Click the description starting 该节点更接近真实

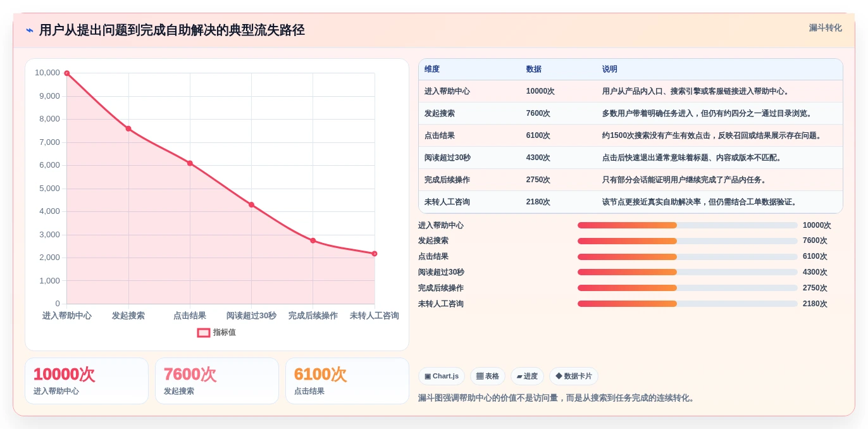[x=701, y=202]
